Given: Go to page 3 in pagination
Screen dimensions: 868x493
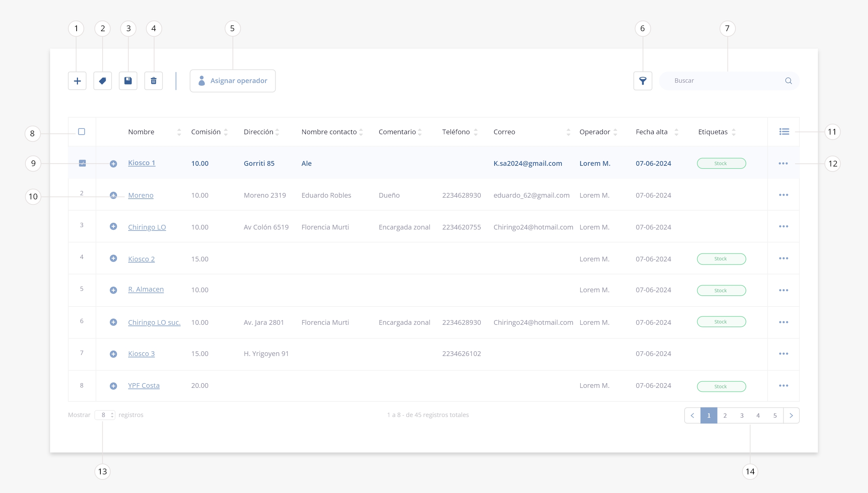Looking at the screenshot, I should click(742, 415).
